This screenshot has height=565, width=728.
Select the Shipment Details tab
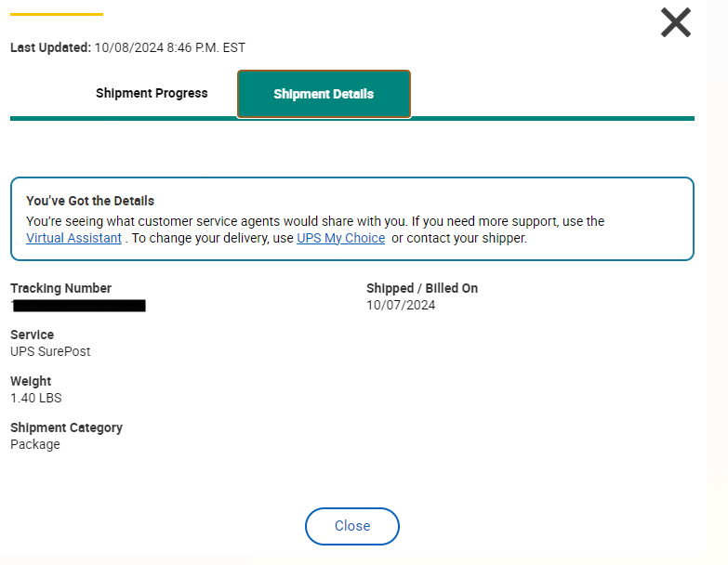pos(324,94)
